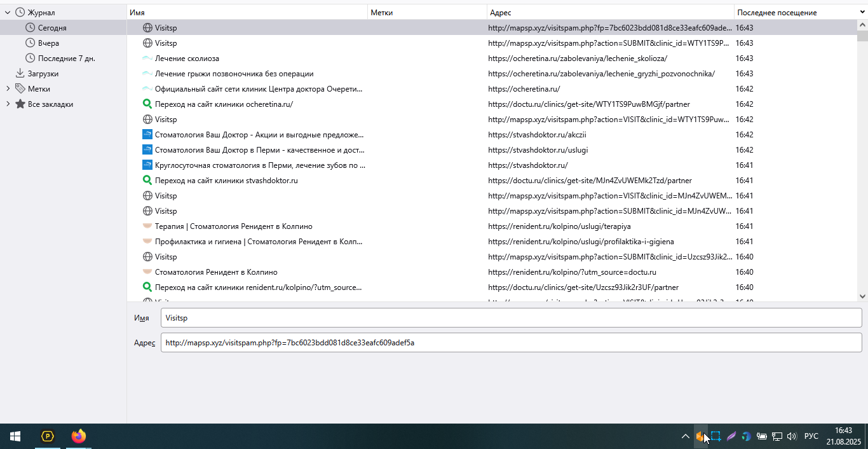Switch input language via РУС indicator
868x449 pixels.
(811, 436)
